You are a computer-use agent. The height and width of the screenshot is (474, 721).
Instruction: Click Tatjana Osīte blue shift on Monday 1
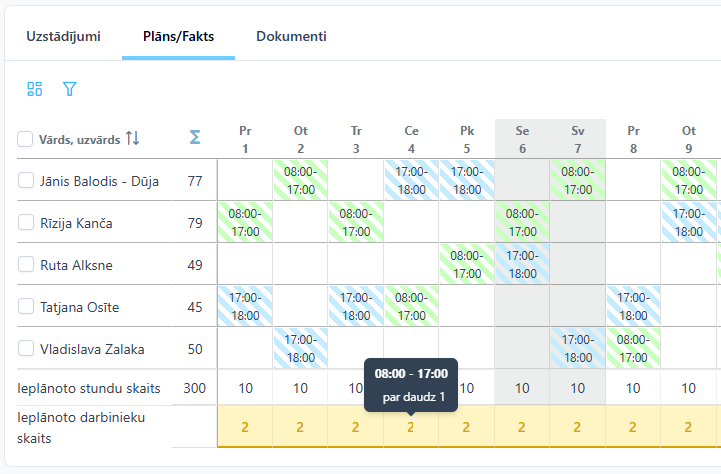pos(245,306)
